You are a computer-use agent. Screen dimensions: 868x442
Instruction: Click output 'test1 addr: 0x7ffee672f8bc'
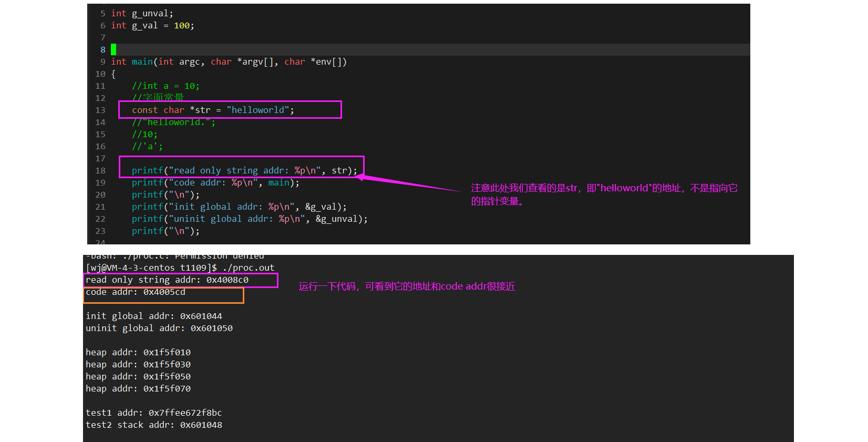coord(154,413)
